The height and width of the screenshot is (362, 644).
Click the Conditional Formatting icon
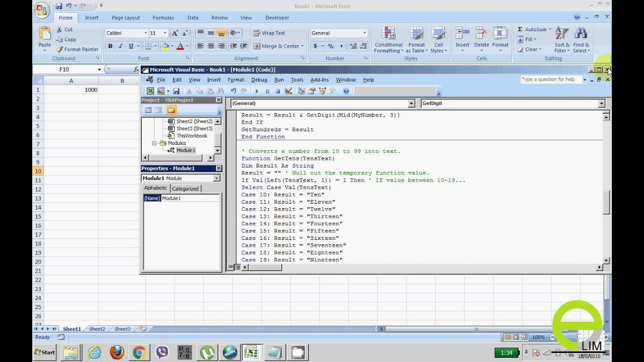tap(388, 34)
